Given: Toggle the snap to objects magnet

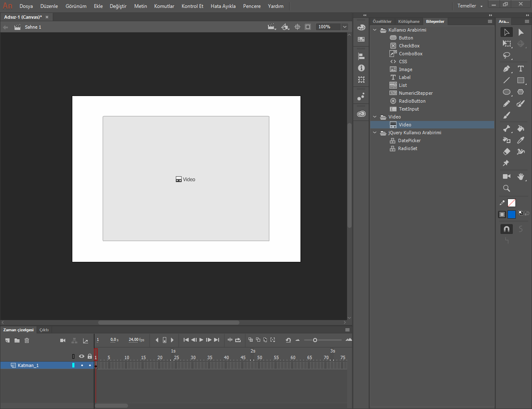Looking at the screenshot, I should coord(506,229).
